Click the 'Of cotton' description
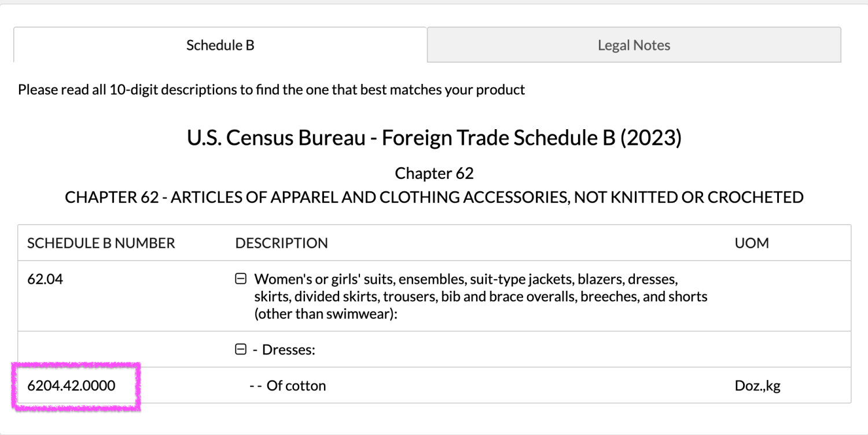This screenshot has height=435, width=868. 296,386
